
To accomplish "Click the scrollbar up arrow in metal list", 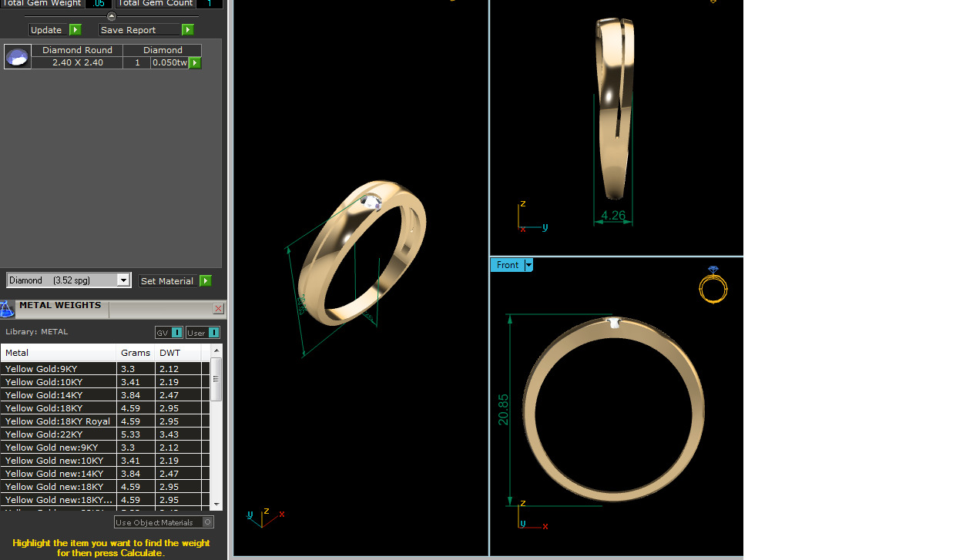I will 216,351.
